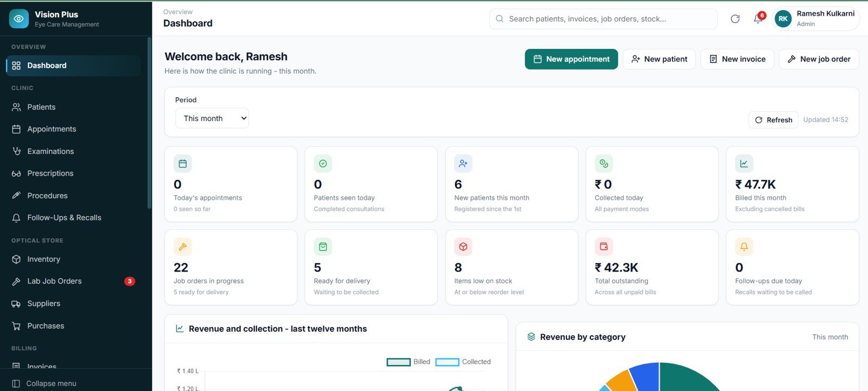
Task: Click the Refresh button near Updated 14:52
Action: click(x=774, y=120)
